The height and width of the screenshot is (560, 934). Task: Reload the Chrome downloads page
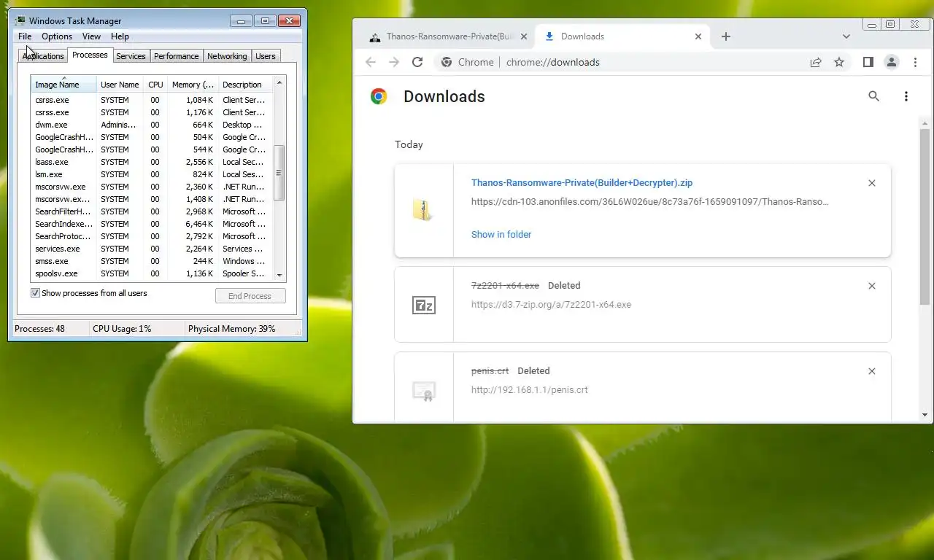(x=417, y=62)
